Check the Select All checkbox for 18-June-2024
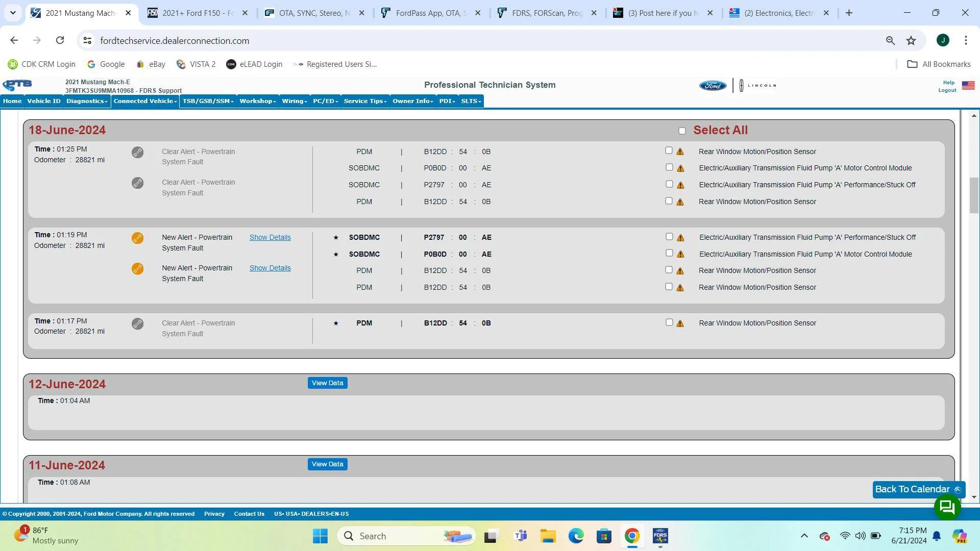Viewport: 980px width, 551px height. (682, 131)
